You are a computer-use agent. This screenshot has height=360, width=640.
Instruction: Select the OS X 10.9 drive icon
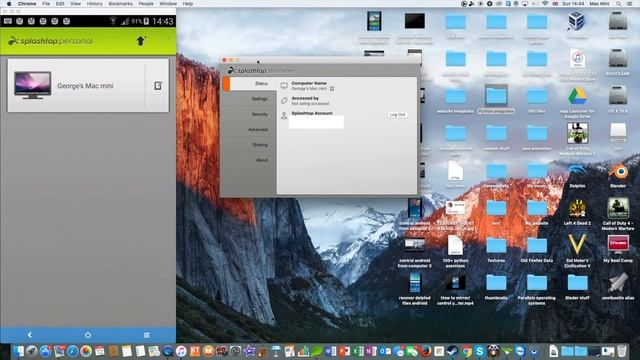tap(618, 96)
